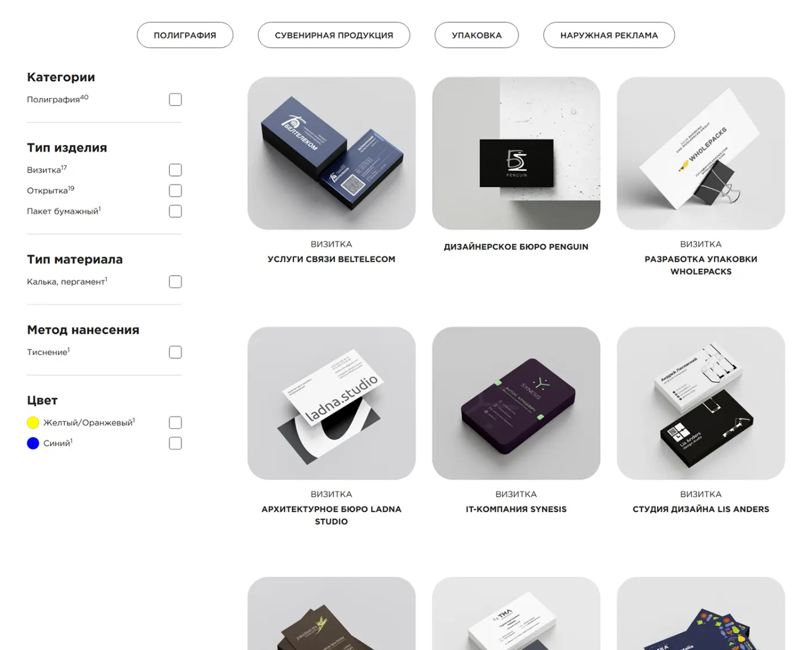Toggle the Открытка filter checkbox

point(175,191)
